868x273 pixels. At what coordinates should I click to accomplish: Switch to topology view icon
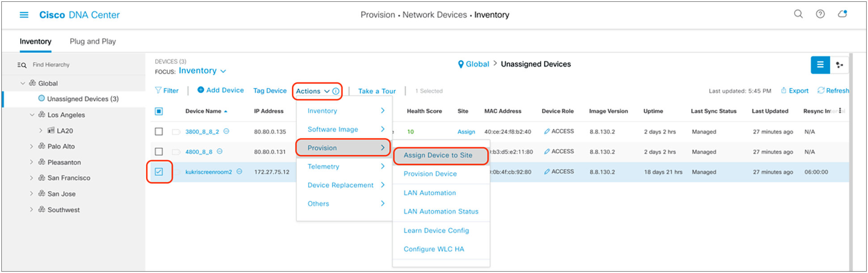(x=839, y=65)
